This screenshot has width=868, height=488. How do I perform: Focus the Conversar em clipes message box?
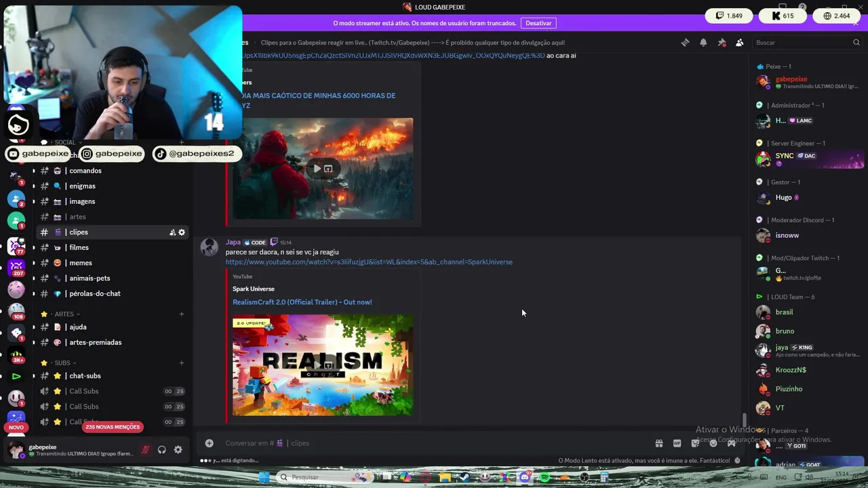pos(434,443)
